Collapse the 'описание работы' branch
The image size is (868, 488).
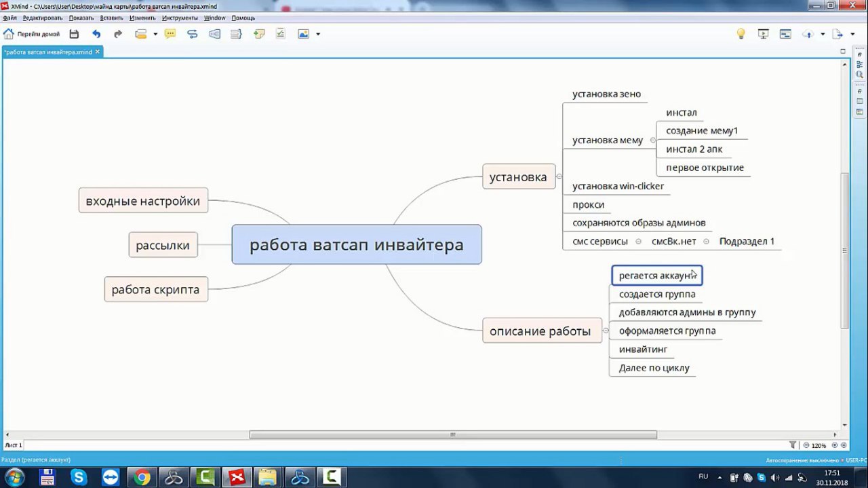click(x=605, y=331)
